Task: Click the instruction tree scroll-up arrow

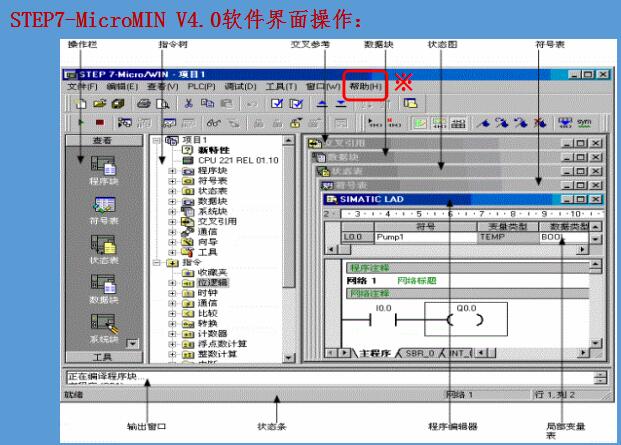Action: tap(289, 141)
